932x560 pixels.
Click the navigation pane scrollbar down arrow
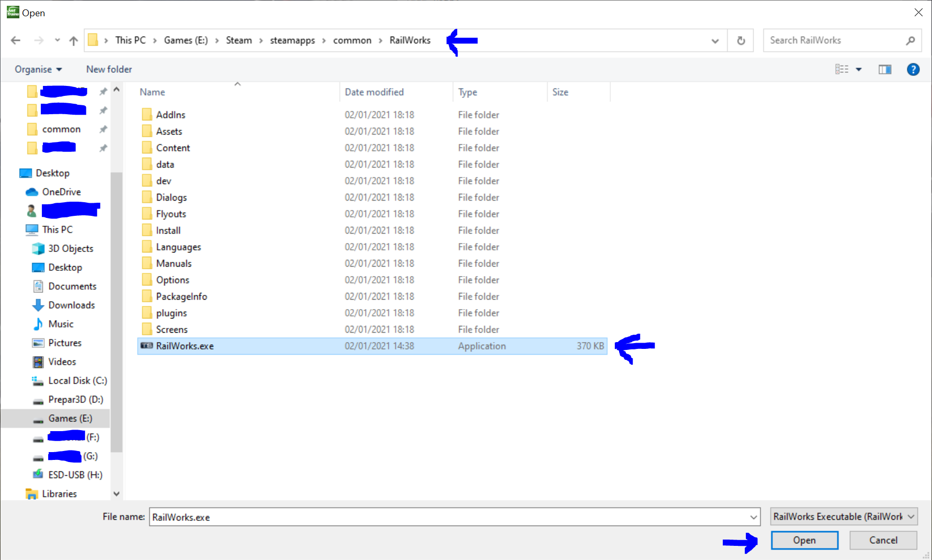[x=116, y=493]
